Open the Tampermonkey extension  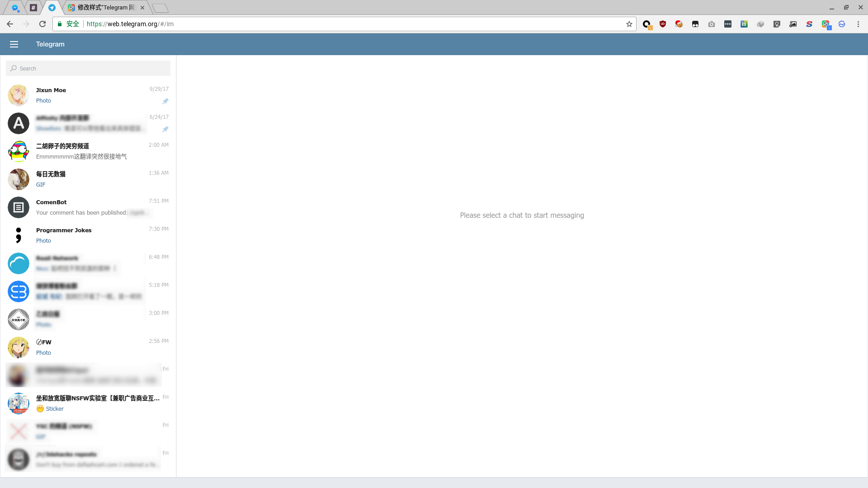pos(695,24)
